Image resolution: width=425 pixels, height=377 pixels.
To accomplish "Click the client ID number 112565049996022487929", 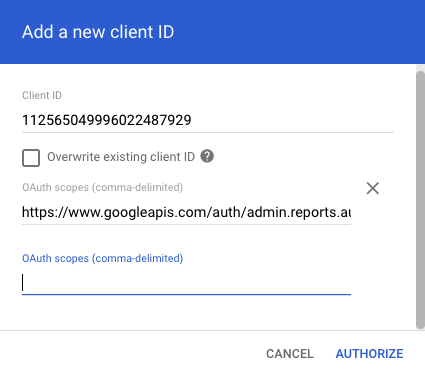I will [107, 120].
